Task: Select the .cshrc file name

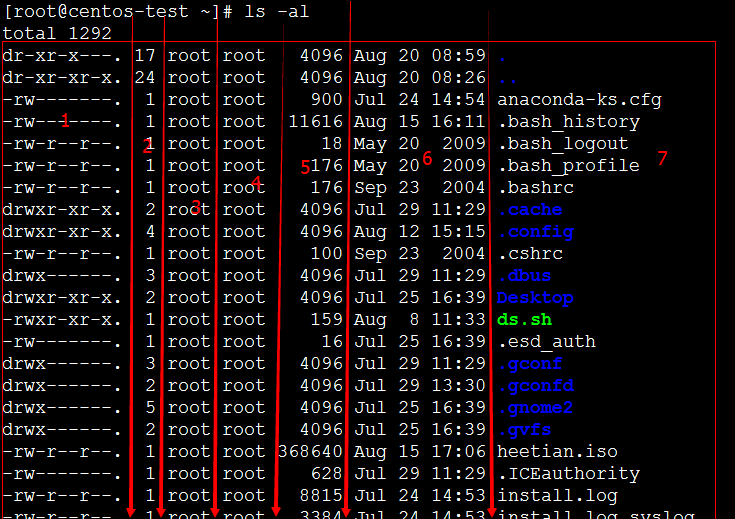Action: [530, 254]
